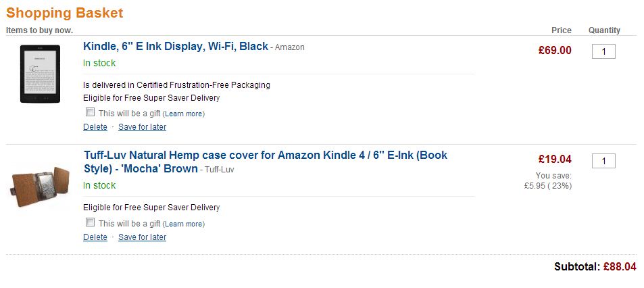Screen dimensions: 644x288
Task: Open the Kindle 6" E Ink Display title link
Action: pyautogui.click(x=176, y=47)
